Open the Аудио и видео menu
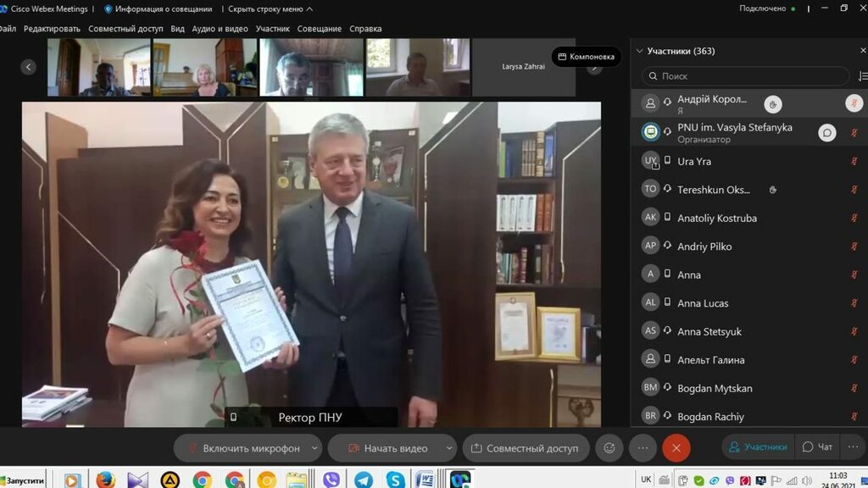This screenshot has width=868, height=488. (220, 29)
